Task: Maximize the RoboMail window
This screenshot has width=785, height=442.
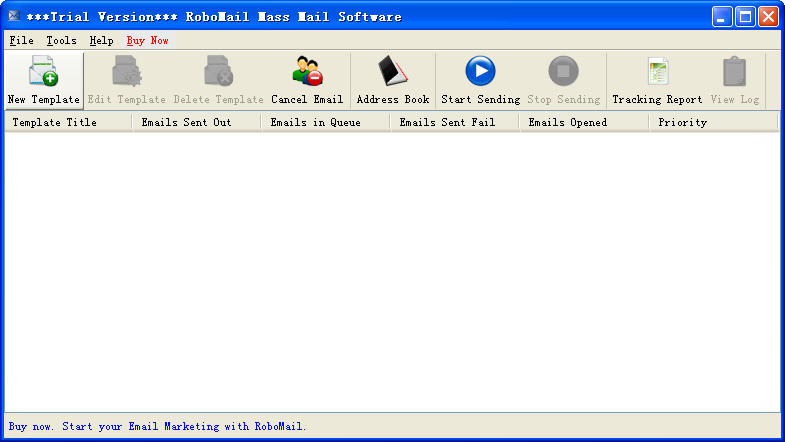Action: [745, 17]
